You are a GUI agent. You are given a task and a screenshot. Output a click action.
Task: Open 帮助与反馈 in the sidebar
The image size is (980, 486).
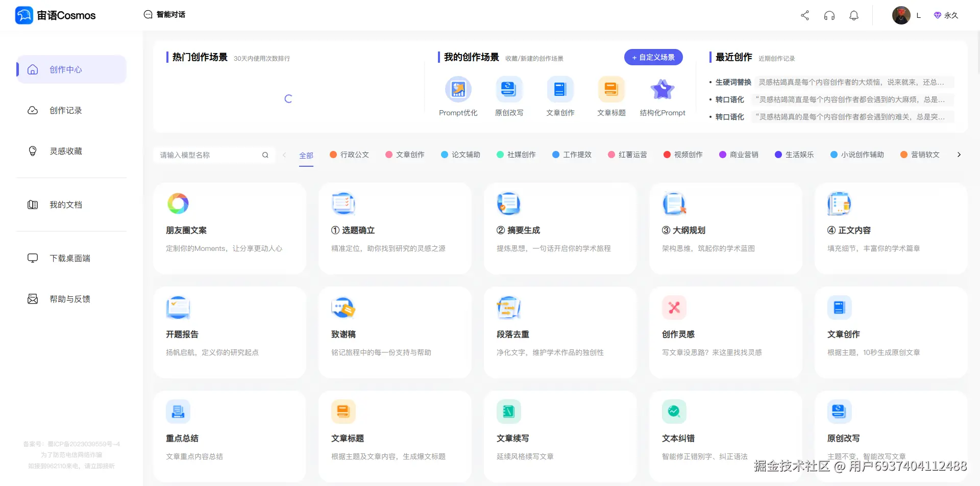(71, 299)
